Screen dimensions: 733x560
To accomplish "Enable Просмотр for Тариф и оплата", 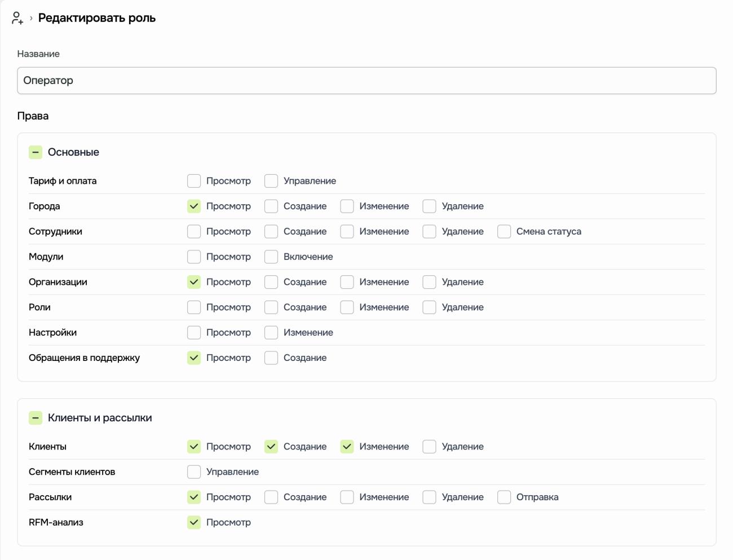I will [194, 181].
